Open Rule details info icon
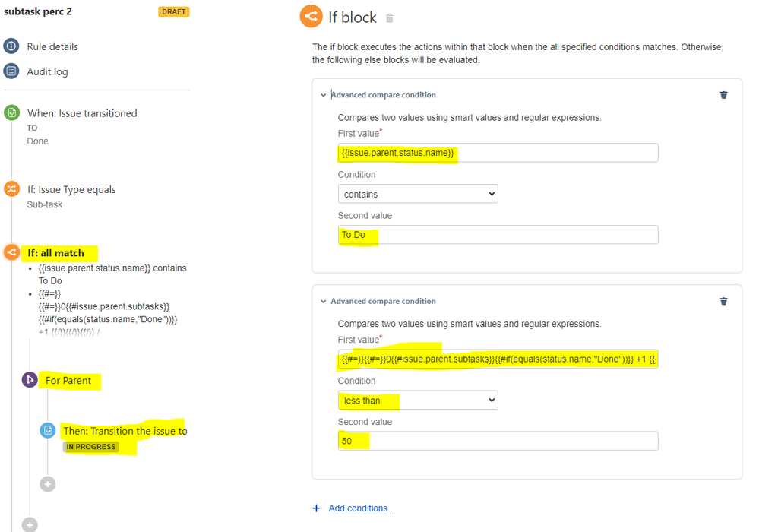 click(11, 46)
